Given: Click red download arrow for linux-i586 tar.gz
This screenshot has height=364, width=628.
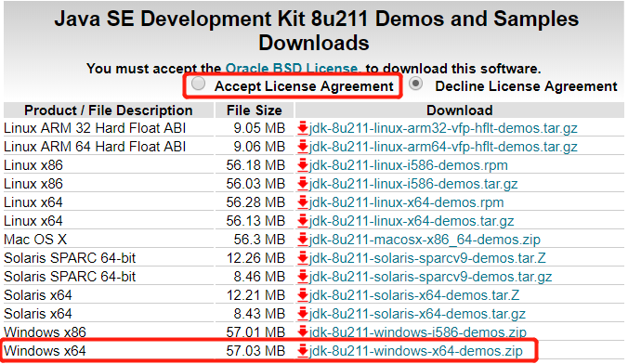Looking at the screenshot, I should click(x=303, y=184).
